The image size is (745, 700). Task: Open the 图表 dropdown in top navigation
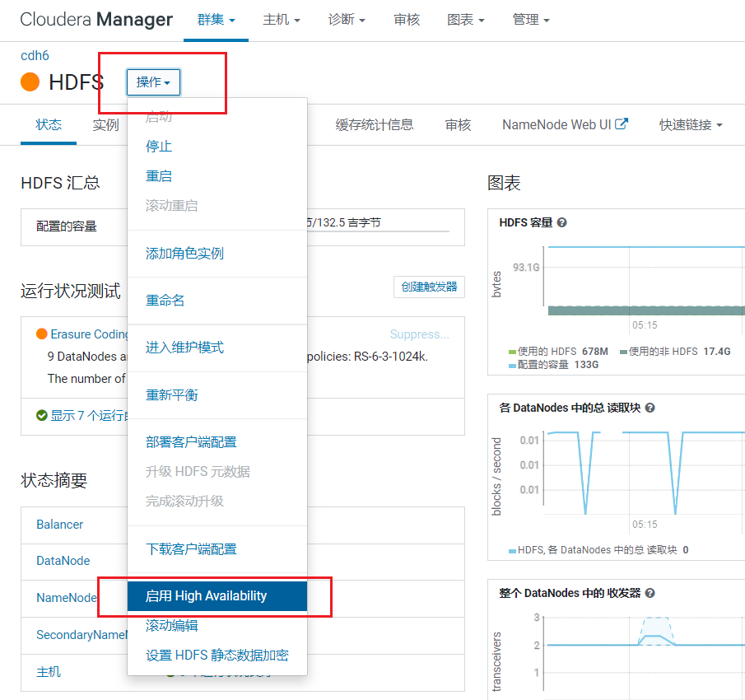(x=466, y=20)
